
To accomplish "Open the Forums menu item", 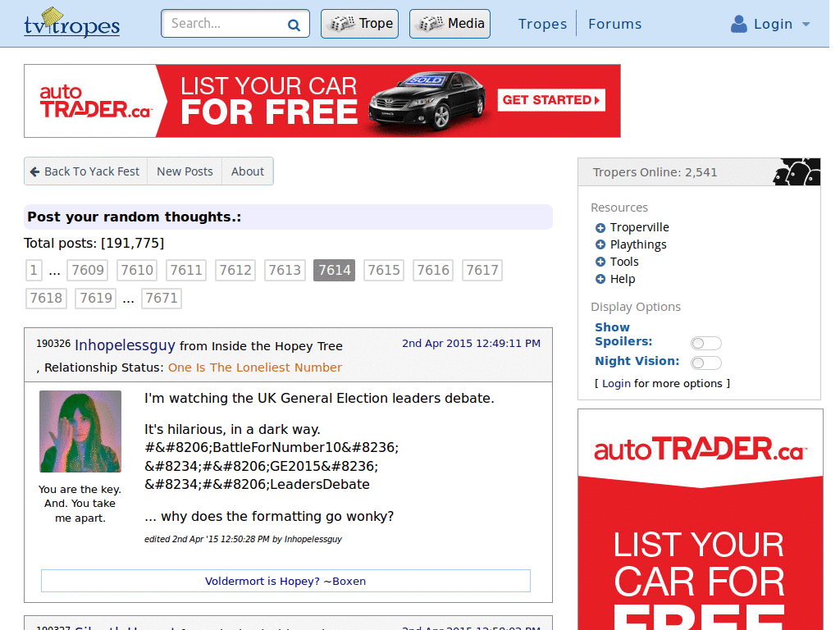I will (614, 24).
